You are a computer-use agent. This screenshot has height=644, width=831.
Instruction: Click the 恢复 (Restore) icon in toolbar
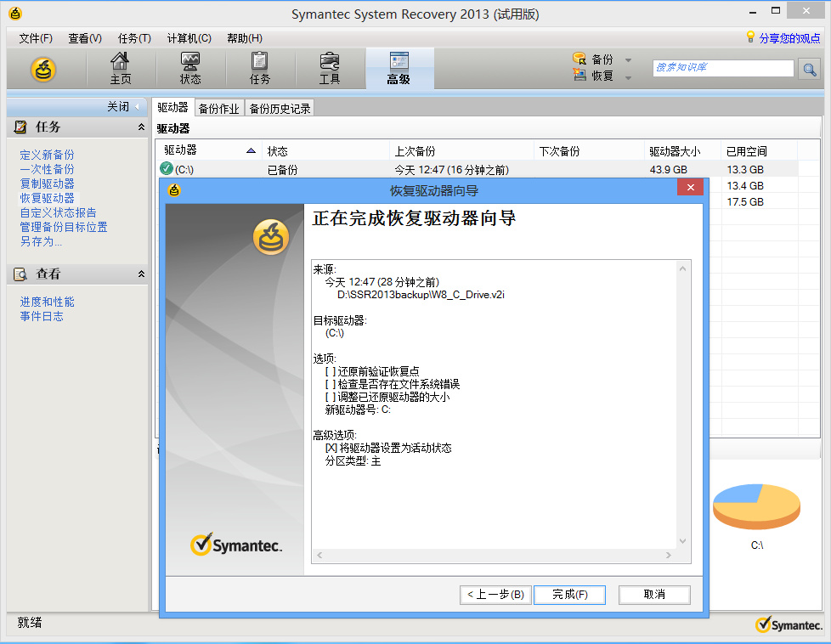[579, 76]
